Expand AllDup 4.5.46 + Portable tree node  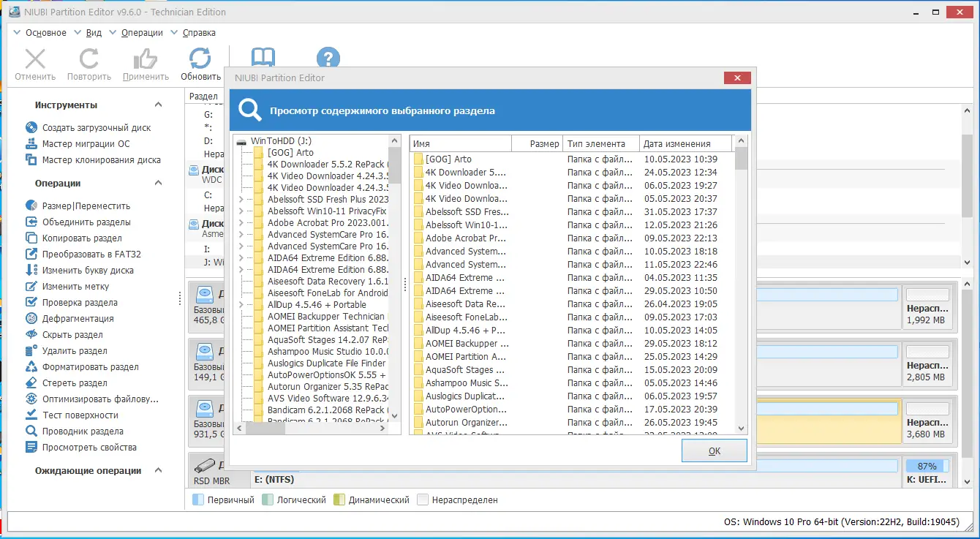[x=241, y=305]
